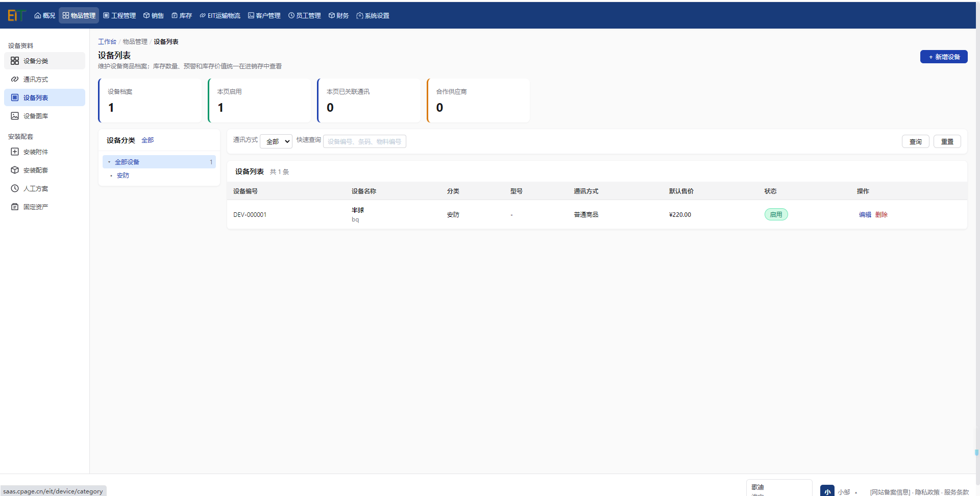Click the 重置 button
The width and height of the screenshot is (980, 496).
(x=947, y=141)
